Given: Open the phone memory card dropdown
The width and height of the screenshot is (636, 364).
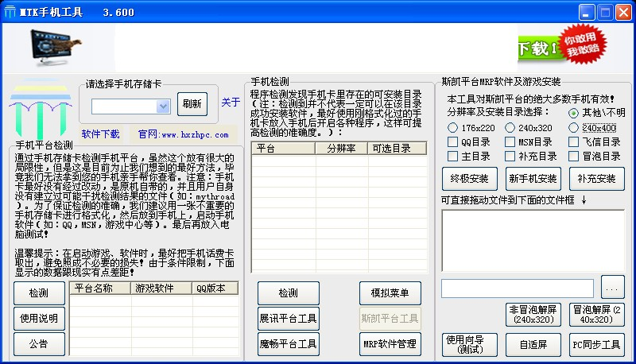Looking at the screenshot, I should point(163,106).
